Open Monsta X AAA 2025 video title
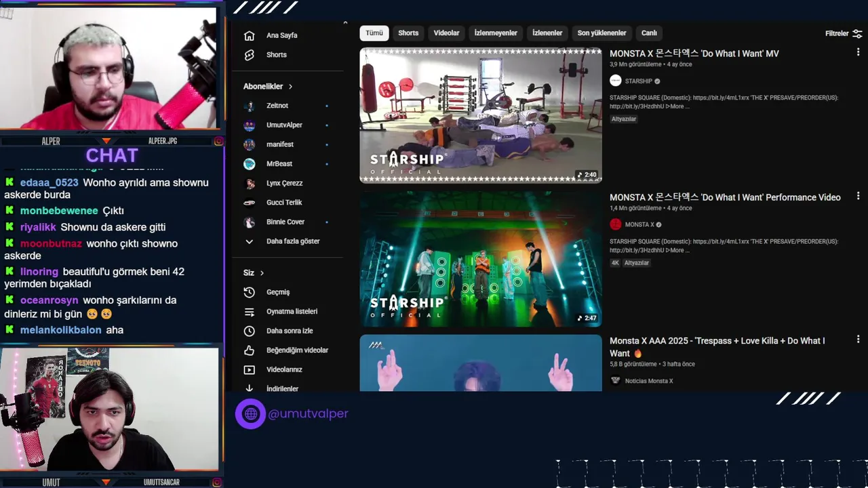Viewport: 868px width, 488px height. 717,347
